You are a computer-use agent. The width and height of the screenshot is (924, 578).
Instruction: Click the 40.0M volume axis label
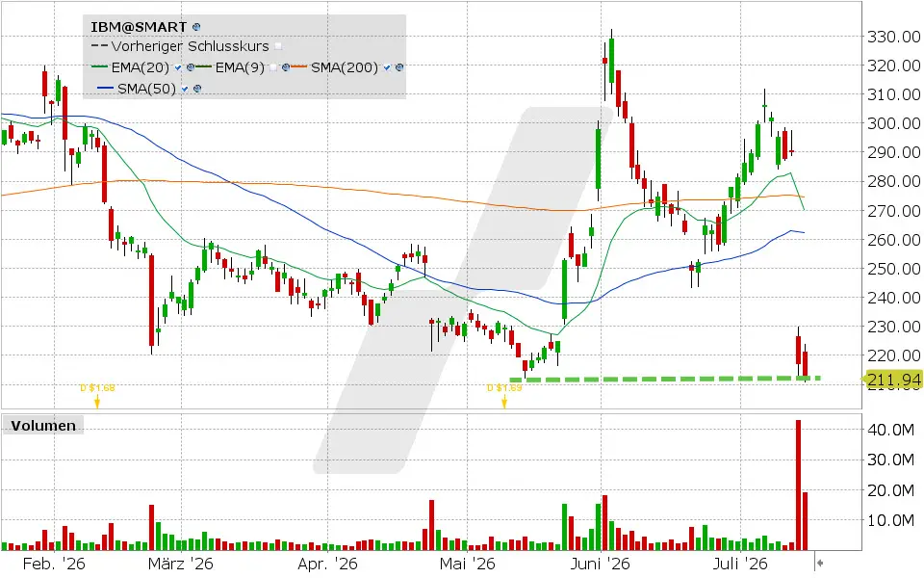(x=890, y=430)
